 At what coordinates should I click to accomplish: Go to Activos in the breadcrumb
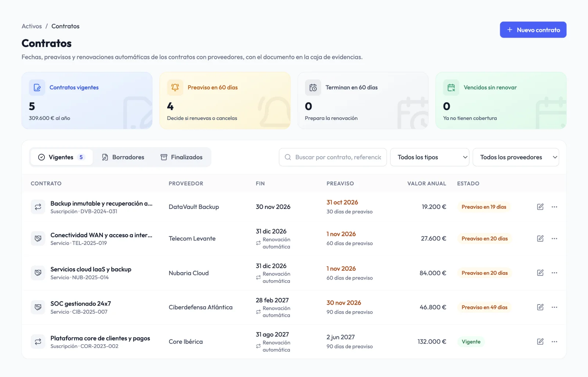32,26
